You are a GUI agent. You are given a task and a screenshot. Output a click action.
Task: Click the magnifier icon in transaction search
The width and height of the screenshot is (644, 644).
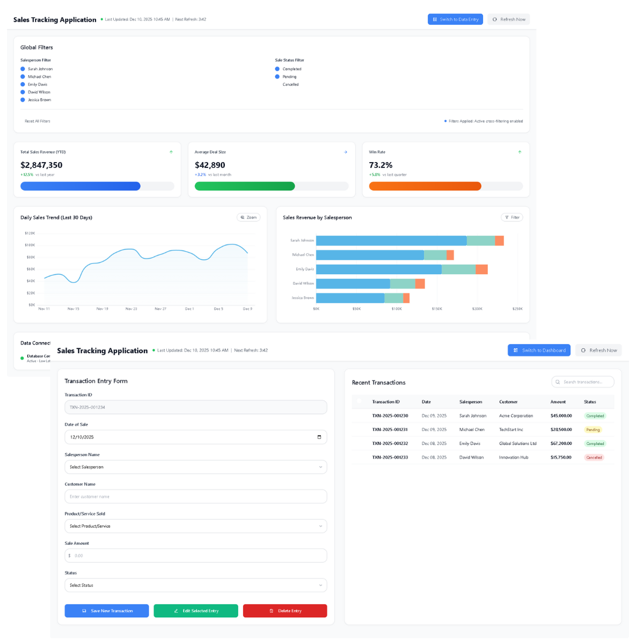point(558,382)
